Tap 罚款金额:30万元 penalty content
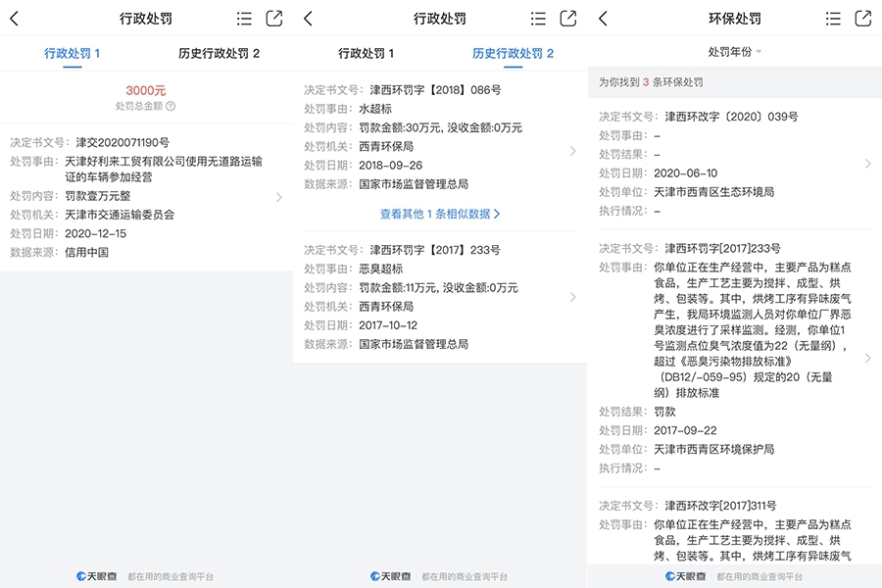882x588 pixels. tap(440, 127)
